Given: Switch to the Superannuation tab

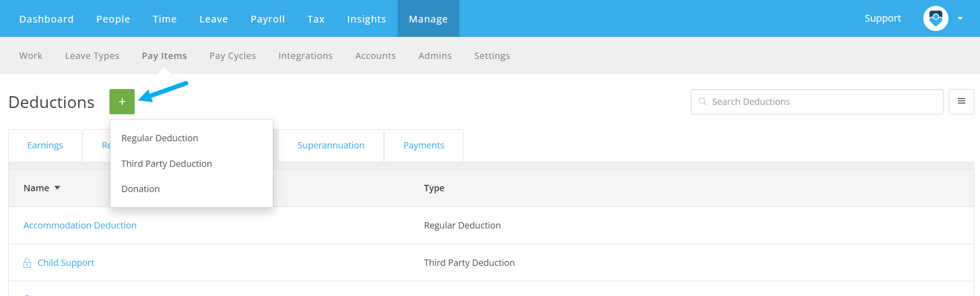Looking at the screenshot, I should tap(331, 146).
